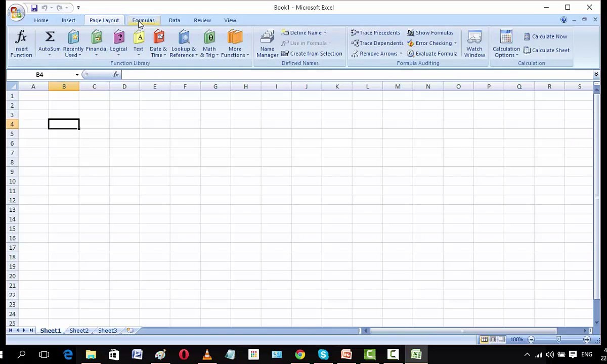Image resolution: width=607 pixels, height=364 pixels.
Task: Launch the Name Manager
Action: pyautogui.click(x=267, y=44)
